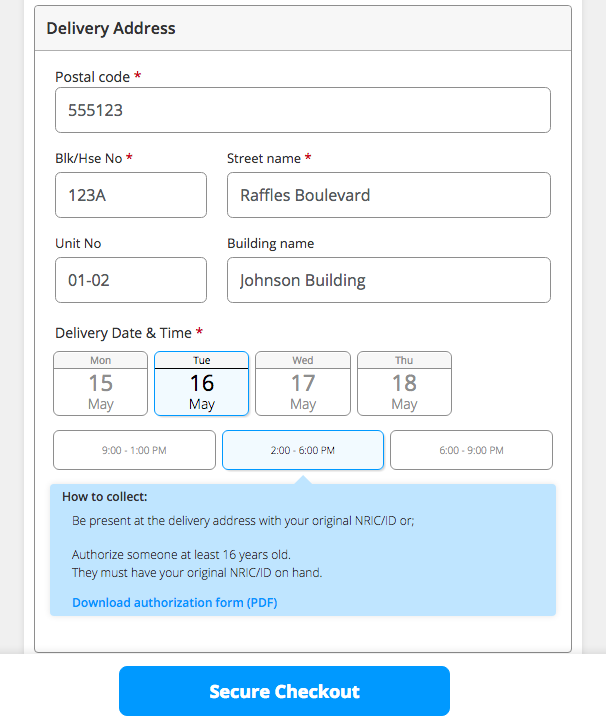The width and height of the screenshot is (606, 721).
Task: Open Download authorization form (PDF) link
Action: pyautogui.click(x=174, y=602)
